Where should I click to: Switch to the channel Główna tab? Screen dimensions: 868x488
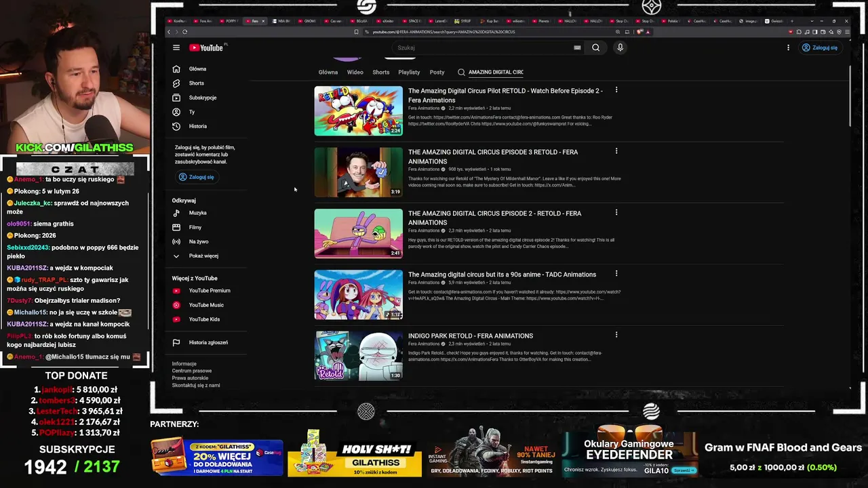pyautogui.click(x=328, y=72)
